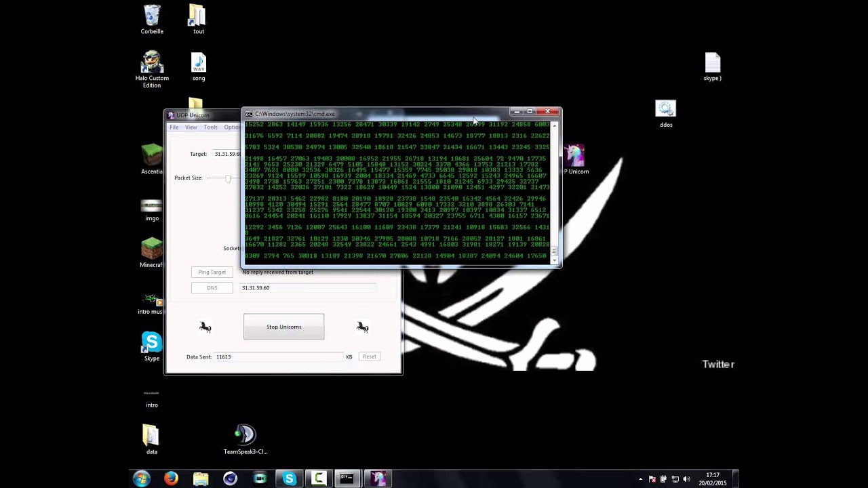Screen dimensions: 868x488
Task: Switch to UDP Unicorn taskbar button
Action: (377, 479)
